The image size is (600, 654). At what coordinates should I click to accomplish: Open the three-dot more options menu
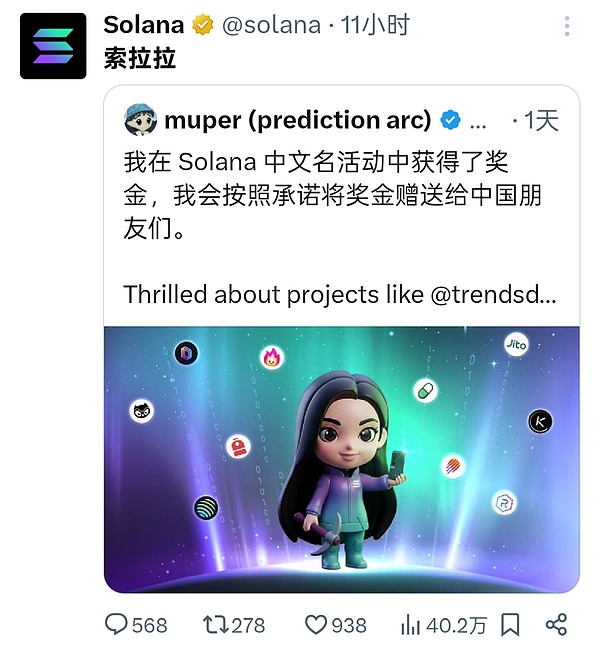tap(567, 26)
